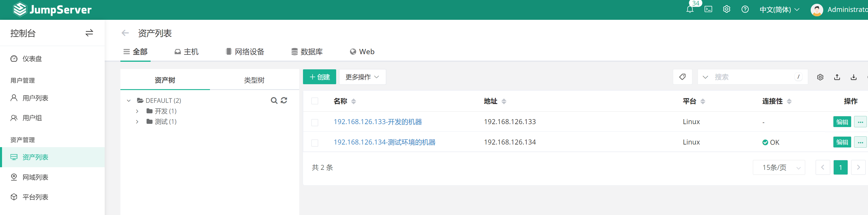Refresh the asset tree

[x=284, y=101]
